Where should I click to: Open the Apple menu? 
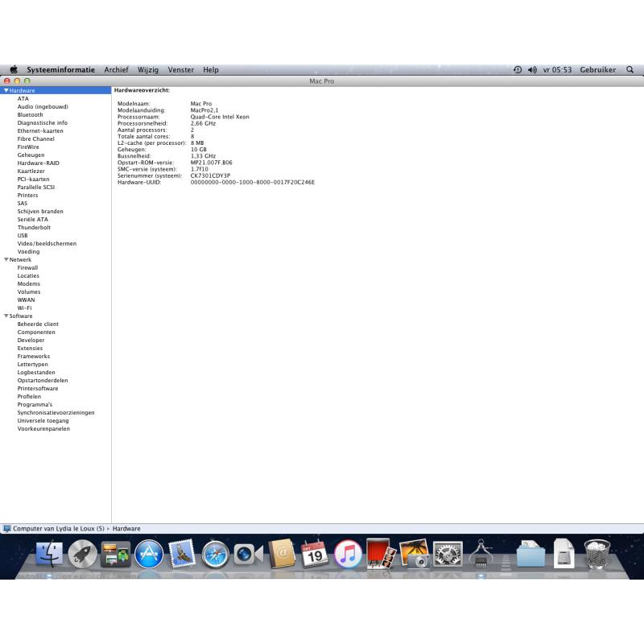pos(14,69)
